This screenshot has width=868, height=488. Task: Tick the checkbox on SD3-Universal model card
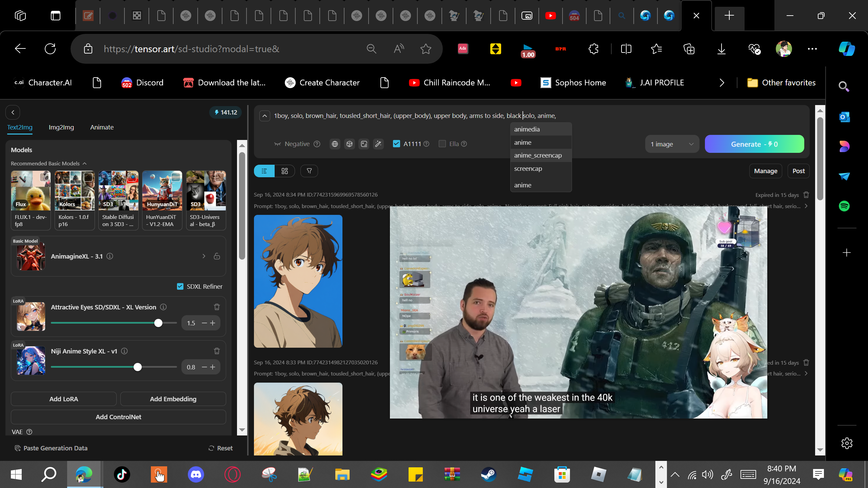pyautogui.click(x=219, y=177)
